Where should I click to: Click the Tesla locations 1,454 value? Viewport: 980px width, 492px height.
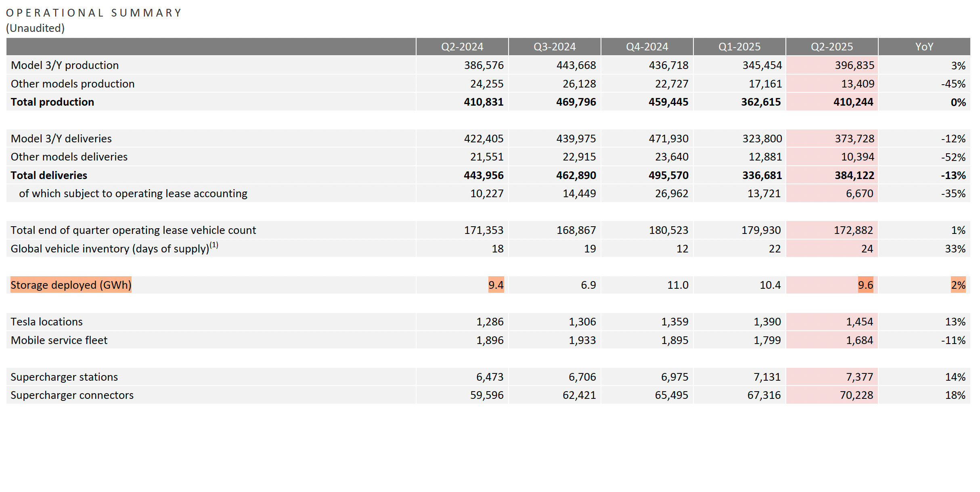(859, 322)
